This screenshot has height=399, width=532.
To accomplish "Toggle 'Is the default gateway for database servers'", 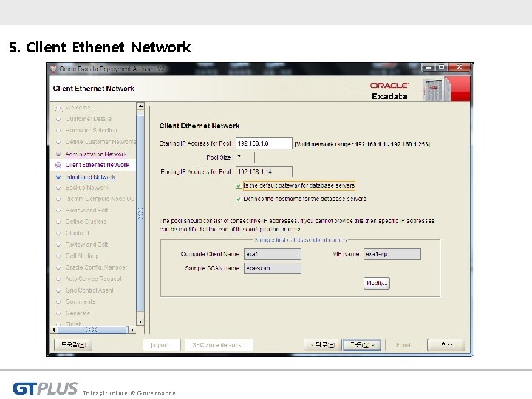I will click(239, 186).
